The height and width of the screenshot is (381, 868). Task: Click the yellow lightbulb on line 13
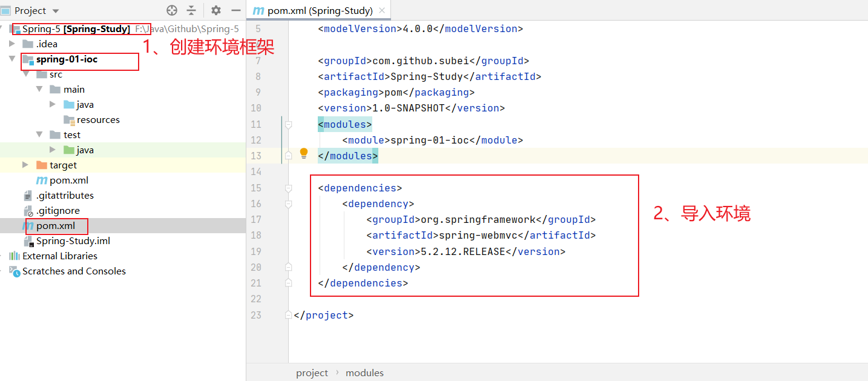click(x=304, y=153)
